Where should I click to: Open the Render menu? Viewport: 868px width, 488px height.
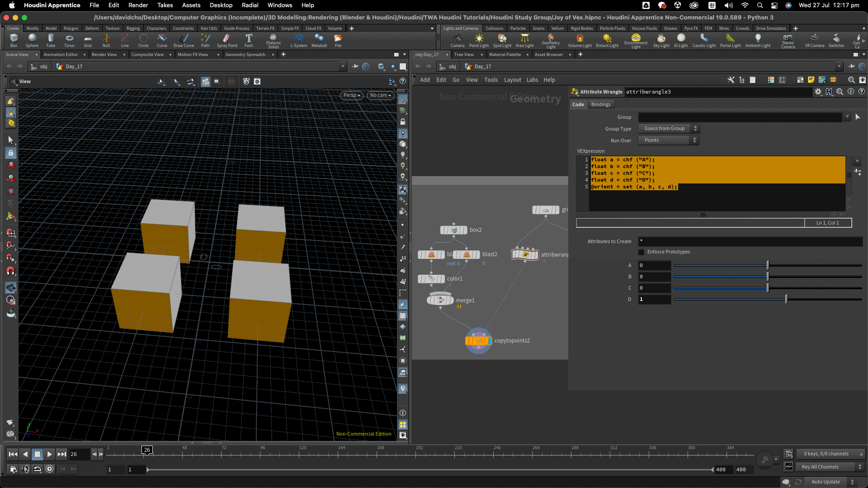pos(138,5)
